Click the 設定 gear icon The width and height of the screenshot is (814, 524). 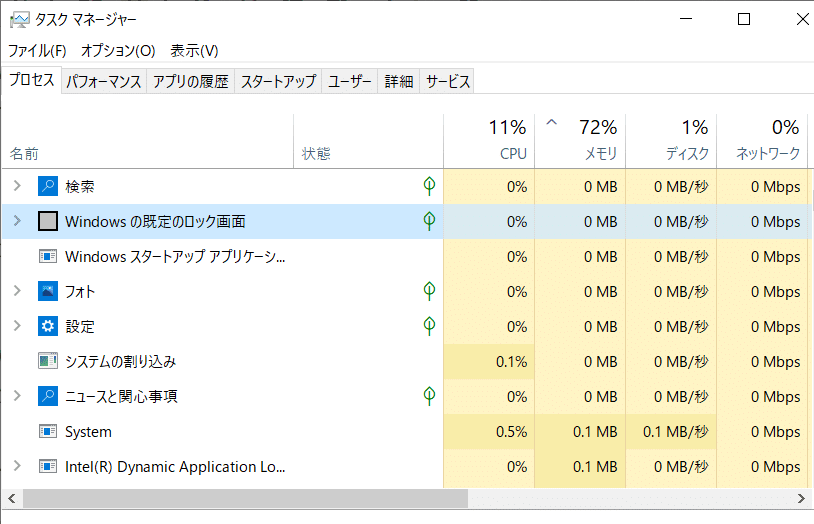(x=48, y=326)
